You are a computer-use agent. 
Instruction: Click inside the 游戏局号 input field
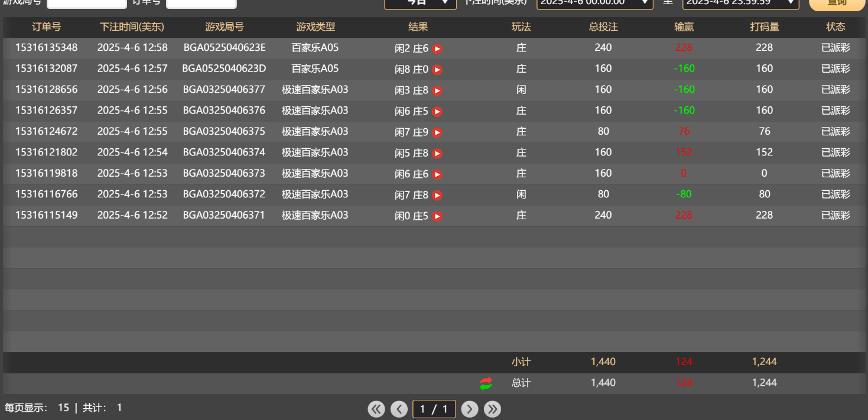pyautogui.click(x=86, y=2)
